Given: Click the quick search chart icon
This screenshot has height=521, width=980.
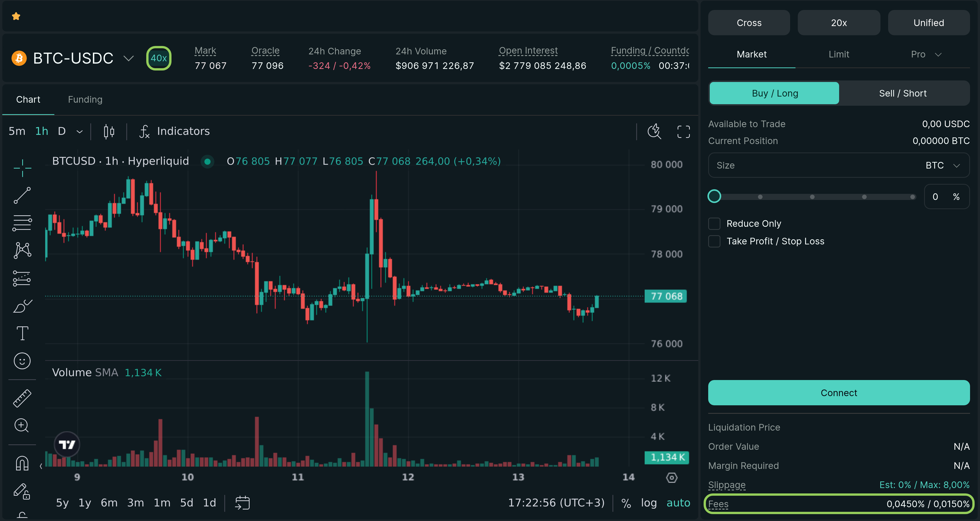Looking at the screenshot, I should click(654, 131).
